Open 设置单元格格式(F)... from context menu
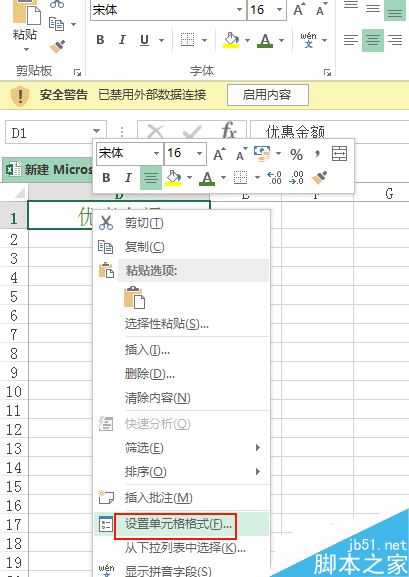The width and height of the screenshot is (409, 577). (182, 524)
